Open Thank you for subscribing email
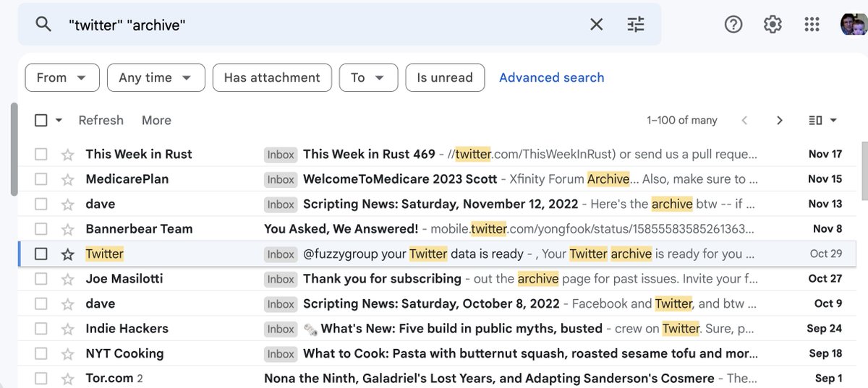The image size is (868, 388). pos(437,279)
